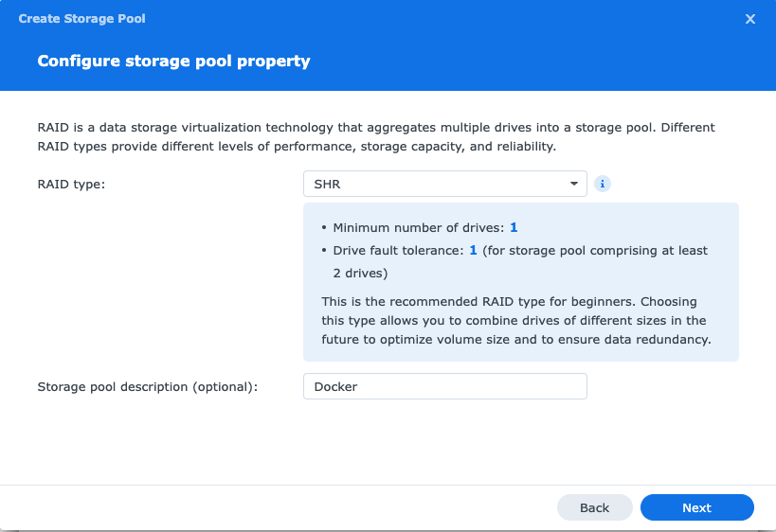Close the Create Storage Pool dialog
Image resolution: width=776 pixels, height=532 pixels.
(750, 19)
